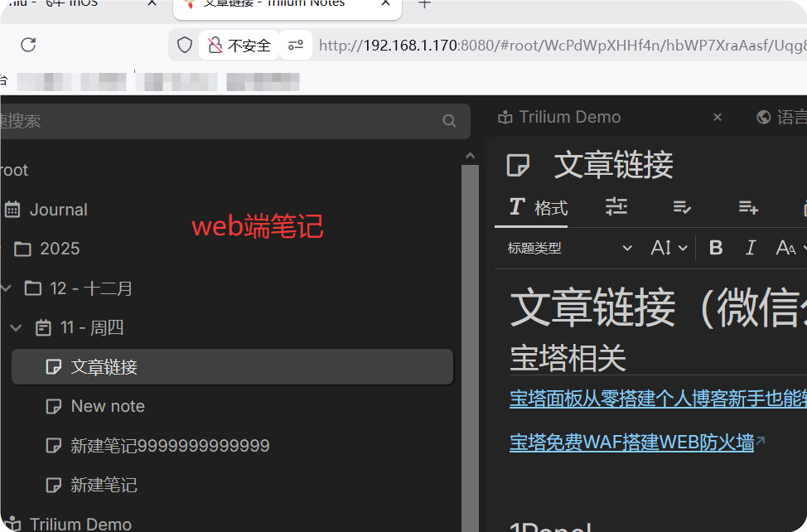Open the editor options sliders icon
This screenshot has height=532, width=807.
pyautogui.click(x=616, y=207)
